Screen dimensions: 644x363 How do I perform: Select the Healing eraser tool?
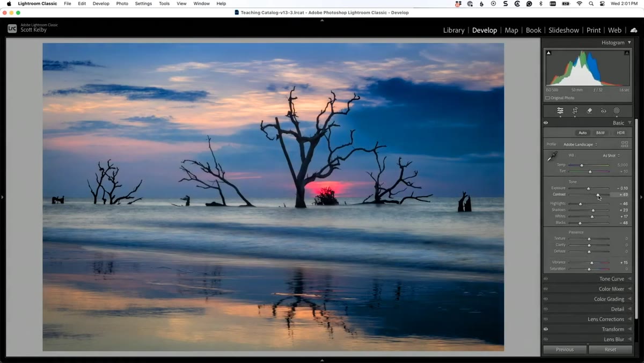point(589,111)
